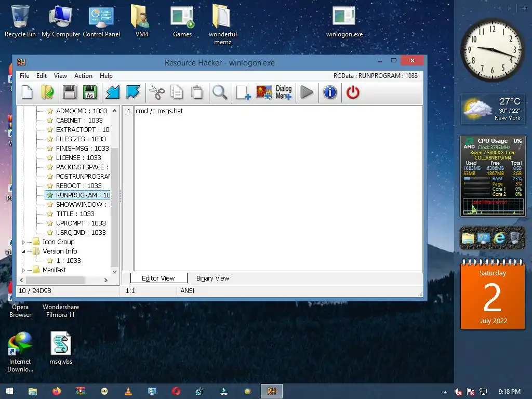Image resolution: width=532 pixels, height=399 pixels.
Task: Click the Windows Start button
Action: [9, 391]
